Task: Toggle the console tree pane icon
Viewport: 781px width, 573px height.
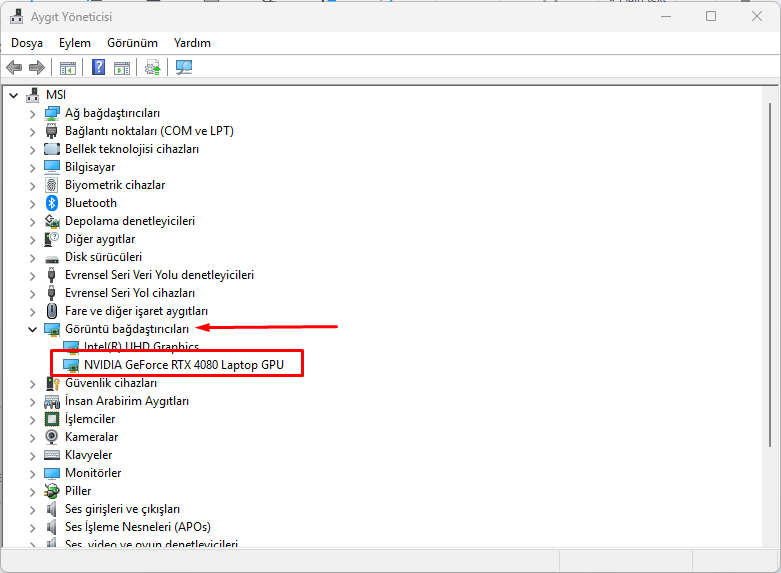Action: 68,67
